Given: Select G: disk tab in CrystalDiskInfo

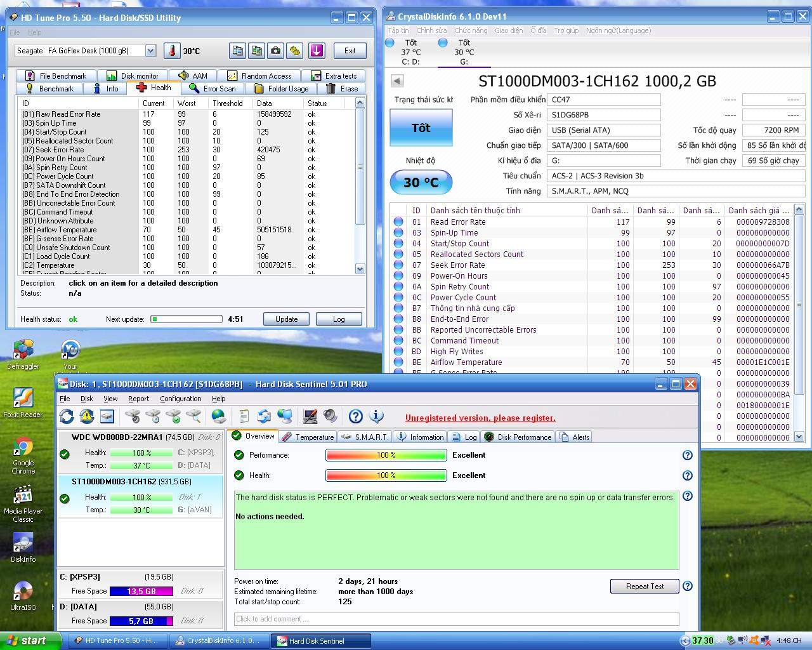Looking at the screenshot, I should 464,52.
